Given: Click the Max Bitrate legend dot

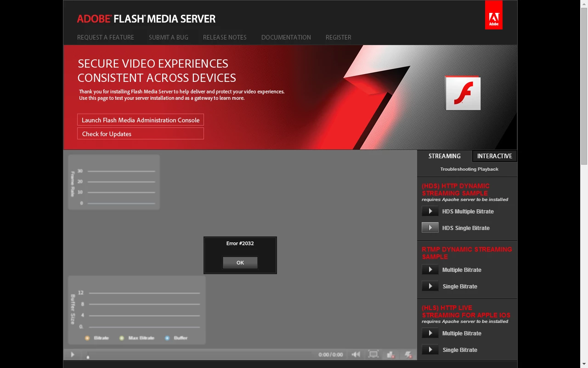Looking at the screenshot, I should tap(122, 338).
